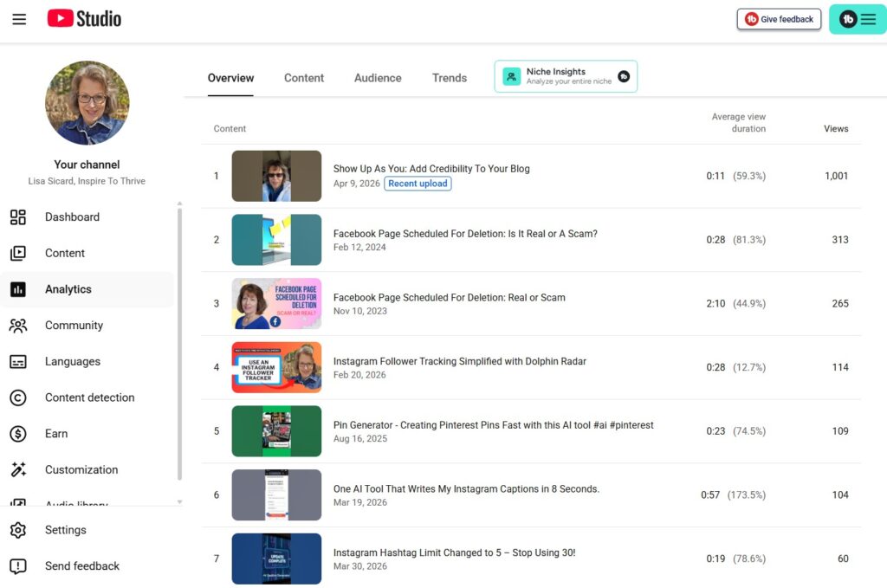Click the Aug 16, 2025 upload date
The height and width of the screenshot is (588, 887).
[360, 439]
